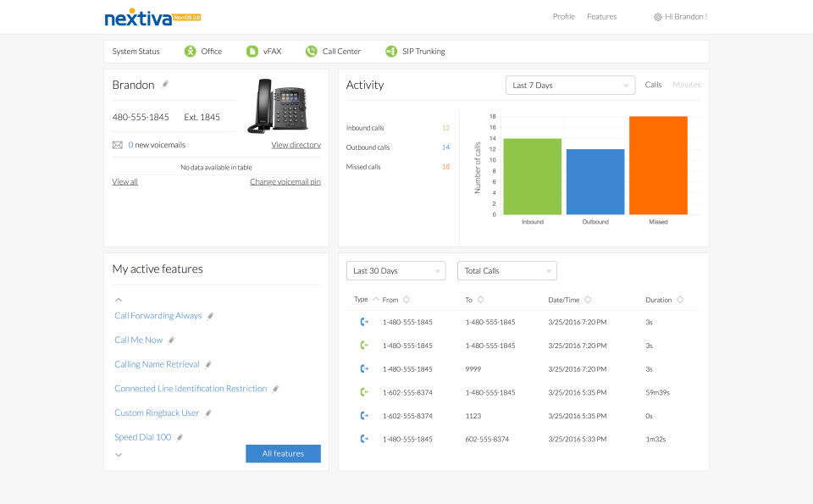Click call type icon for call to 1123

364,415
